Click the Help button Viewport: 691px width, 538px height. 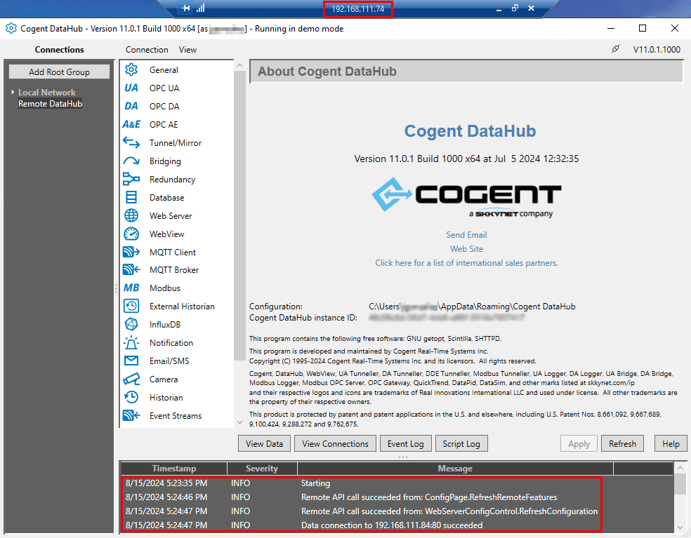pos(671,444)
